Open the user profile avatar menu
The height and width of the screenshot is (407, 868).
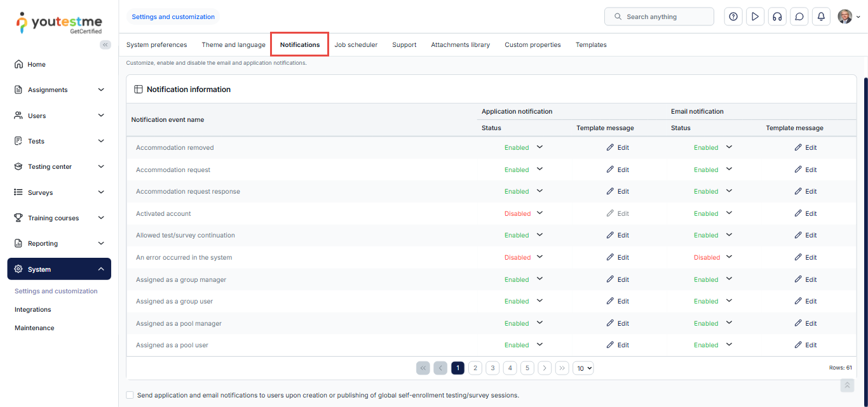click(848, 17)
